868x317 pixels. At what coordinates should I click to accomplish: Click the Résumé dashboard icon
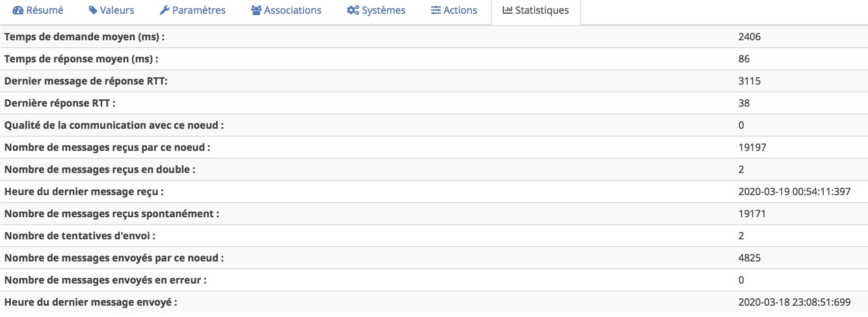(18, 10)
